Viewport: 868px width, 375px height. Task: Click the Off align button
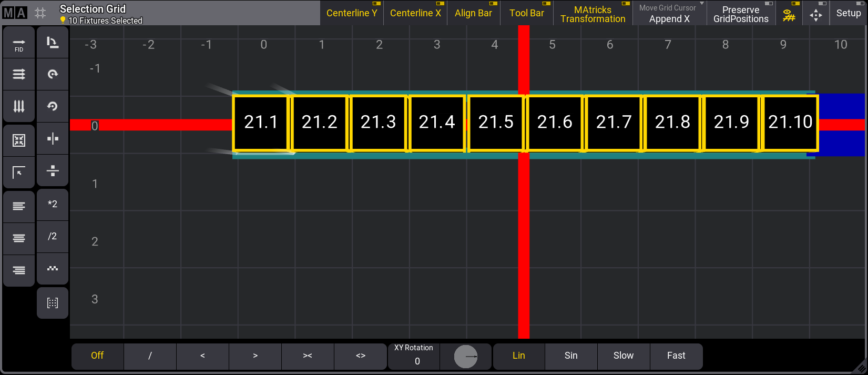[x=97, y=356]
